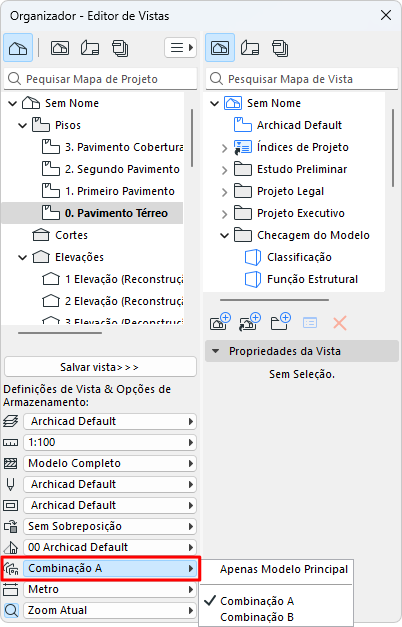402x627 pixels.
Task: Click dimension icon beside Metro
Action: coord(10,589)
